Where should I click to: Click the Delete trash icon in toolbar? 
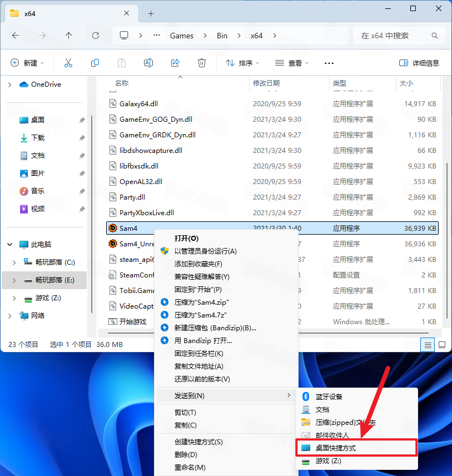coord(202,63)
